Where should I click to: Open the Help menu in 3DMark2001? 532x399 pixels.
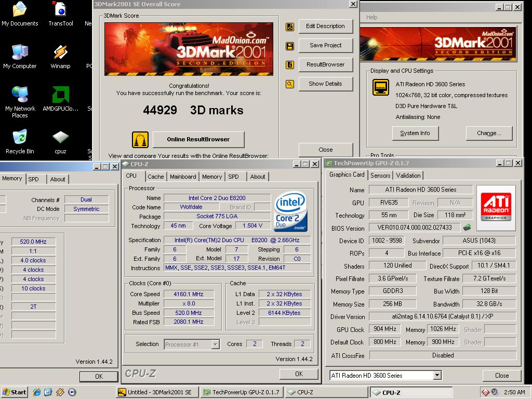[371, 17]
